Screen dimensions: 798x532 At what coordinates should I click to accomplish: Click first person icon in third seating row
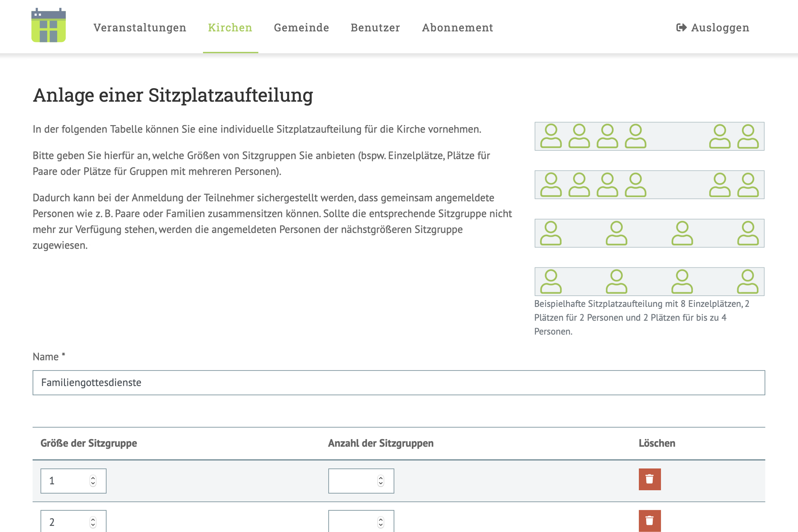[551, 233]
